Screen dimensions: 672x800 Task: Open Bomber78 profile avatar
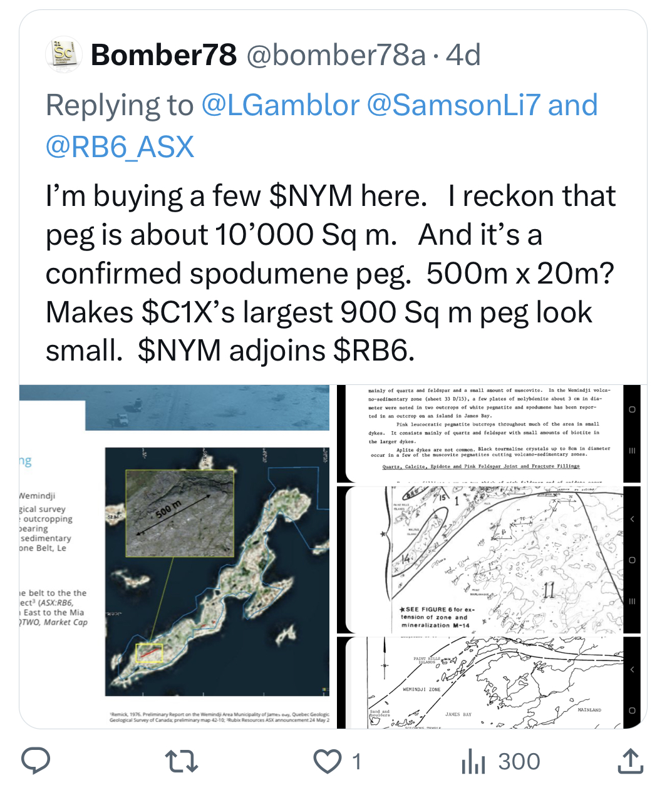64,54
